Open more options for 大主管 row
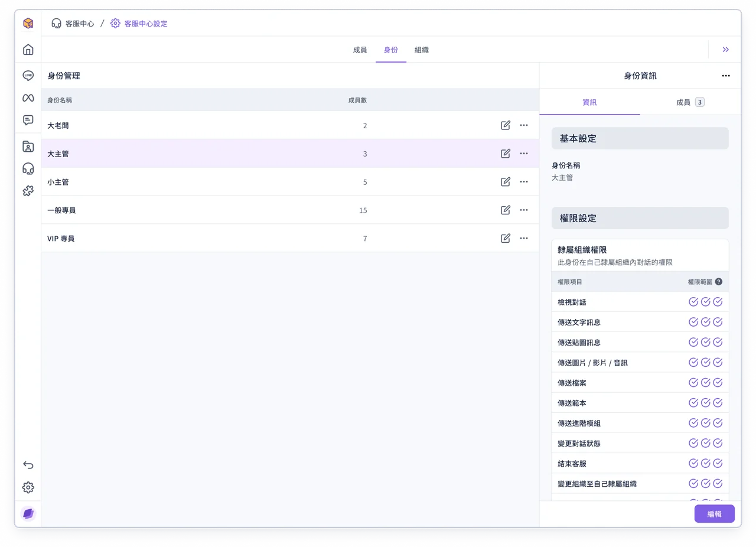The height and width of the screenshot is (547, 756). [524, 154]
